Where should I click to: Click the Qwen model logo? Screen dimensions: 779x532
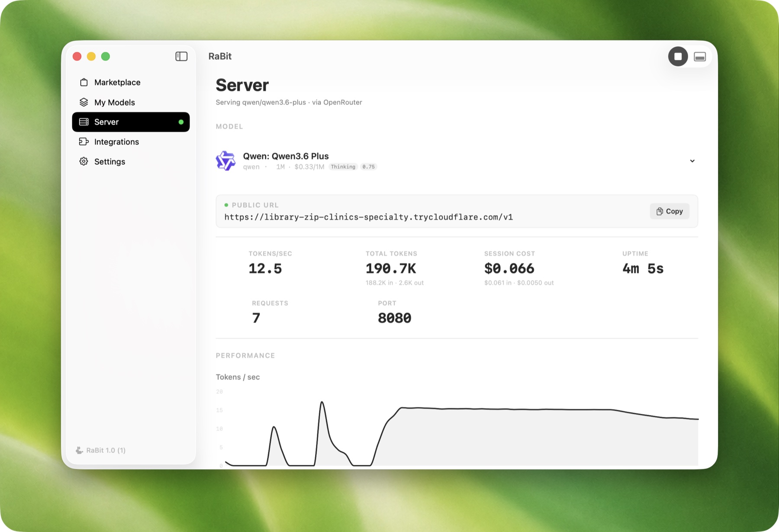click(x=225, y=161)
